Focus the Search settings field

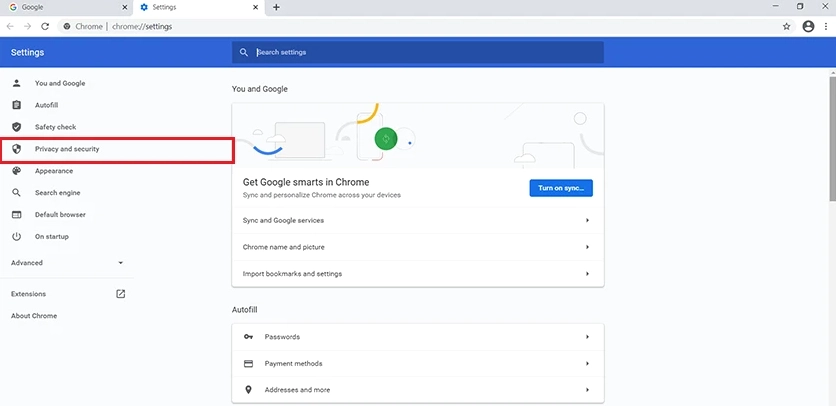pos(417,52)
